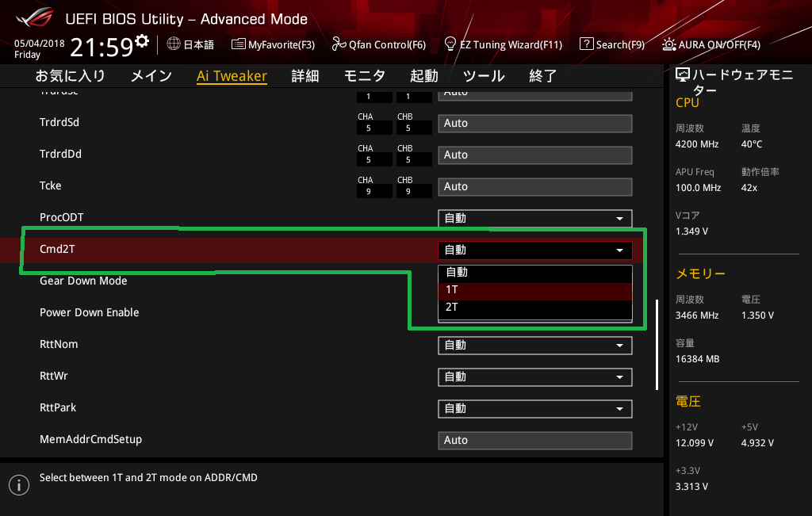Toggle AURA ON/OFF(F4)

point(719,45)
